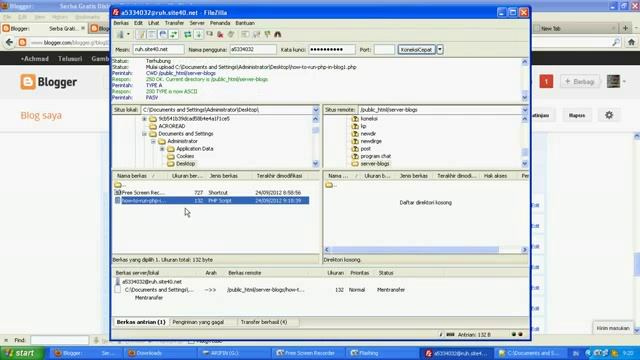The height and width of the screenshot is (360, 640).
Task: Select the a5334032@ruh.site40.net queue server row
Action: [x=152, y=282]
